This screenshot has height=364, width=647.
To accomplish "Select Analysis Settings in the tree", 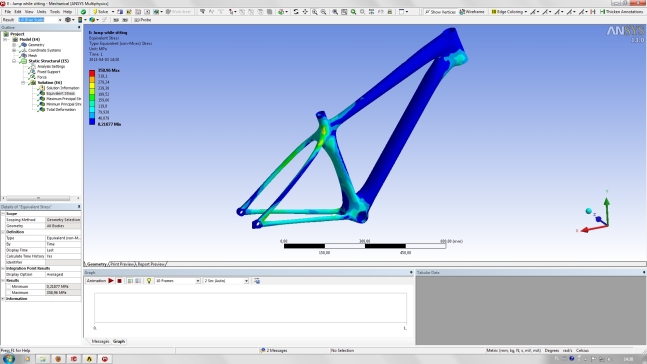I will click(51, 66).
